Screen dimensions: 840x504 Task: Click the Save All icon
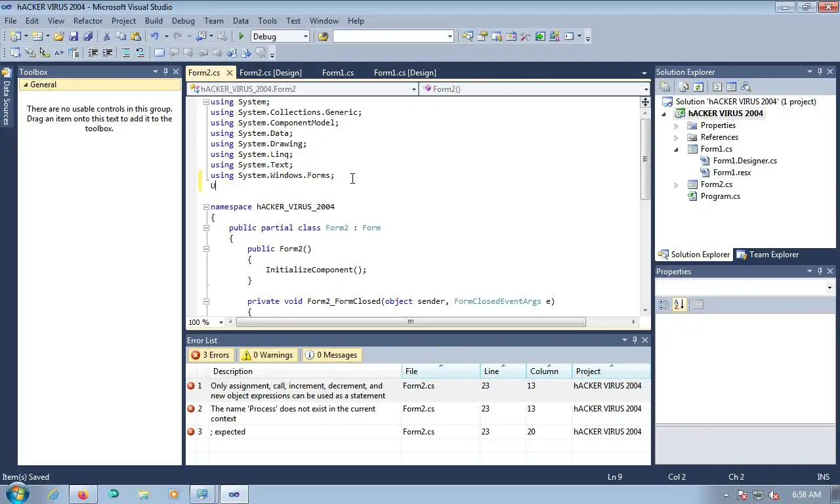(88, 37)
